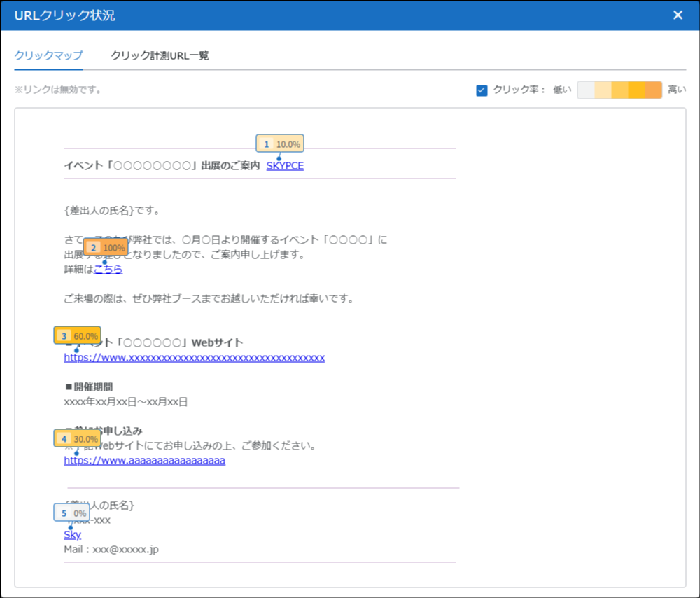Click the Mail：xxx@xxxxx.jp text in signature
700x598 pixels.
[x=111, y=550]
